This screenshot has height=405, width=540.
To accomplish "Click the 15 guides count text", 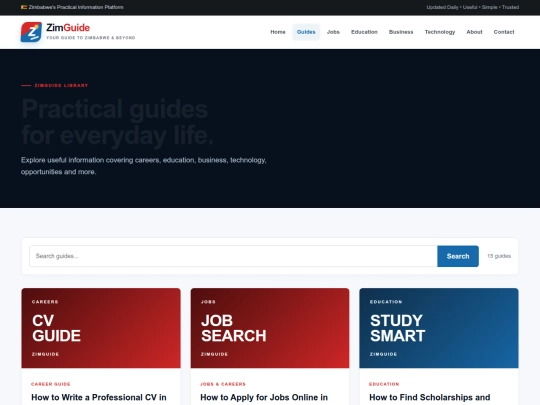I will 499,256.
